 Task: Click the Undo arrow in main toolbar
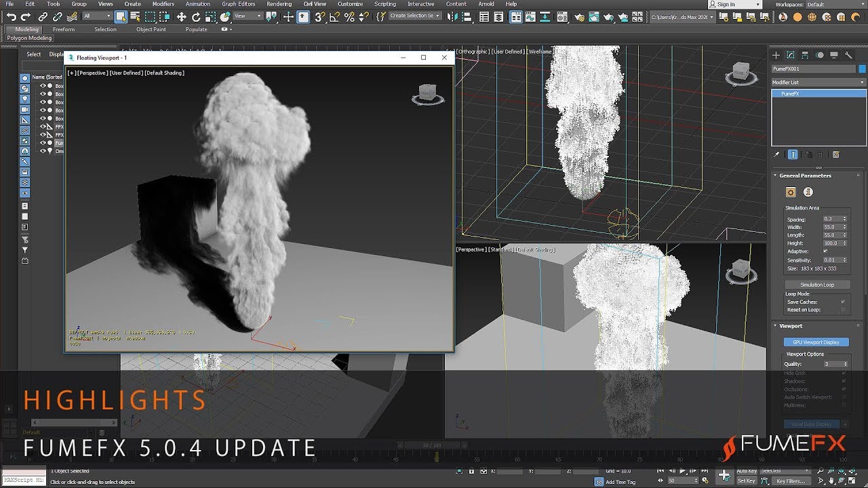(x=12, y=16)
